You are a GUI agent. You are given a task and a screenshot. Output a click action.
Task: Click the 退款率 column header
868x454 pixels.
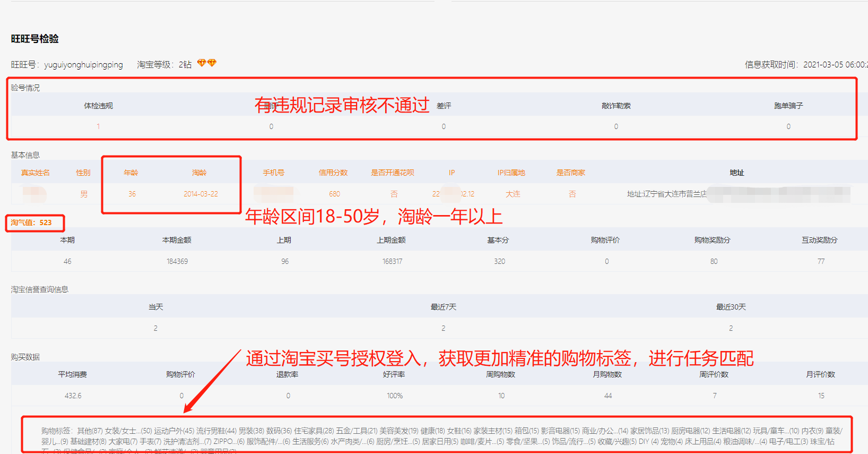(287, 374)
